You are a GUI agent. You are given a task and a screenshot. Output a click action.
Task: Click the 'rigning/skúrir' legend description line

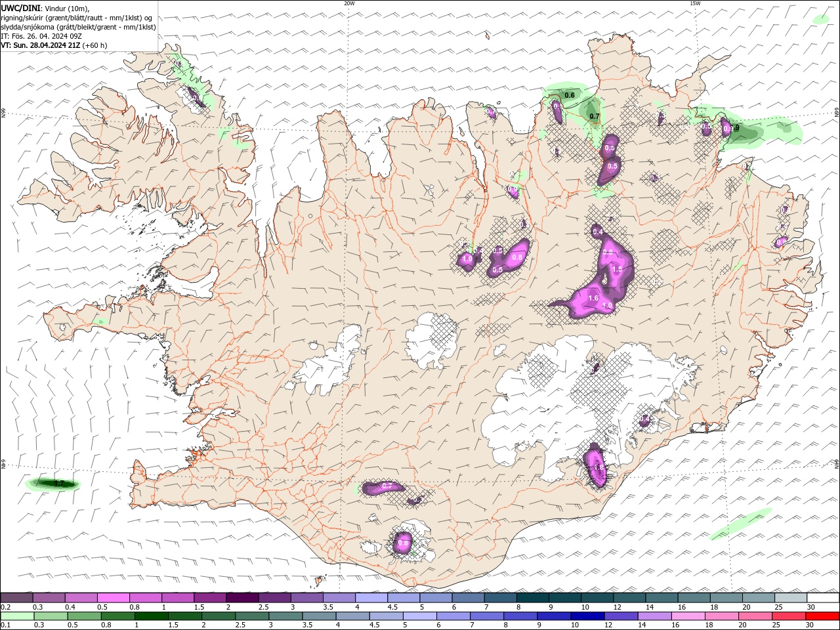[x=77, y=18]
